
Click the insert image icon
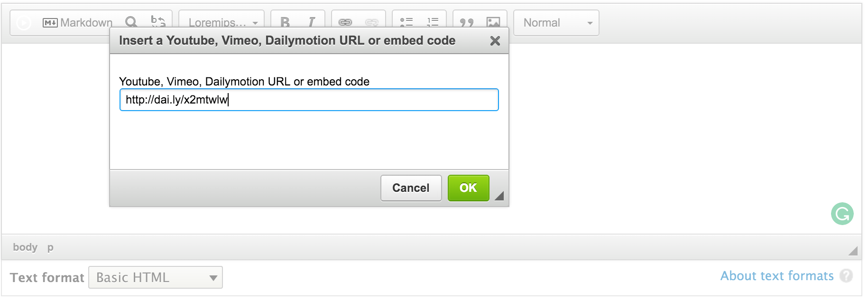493,22
